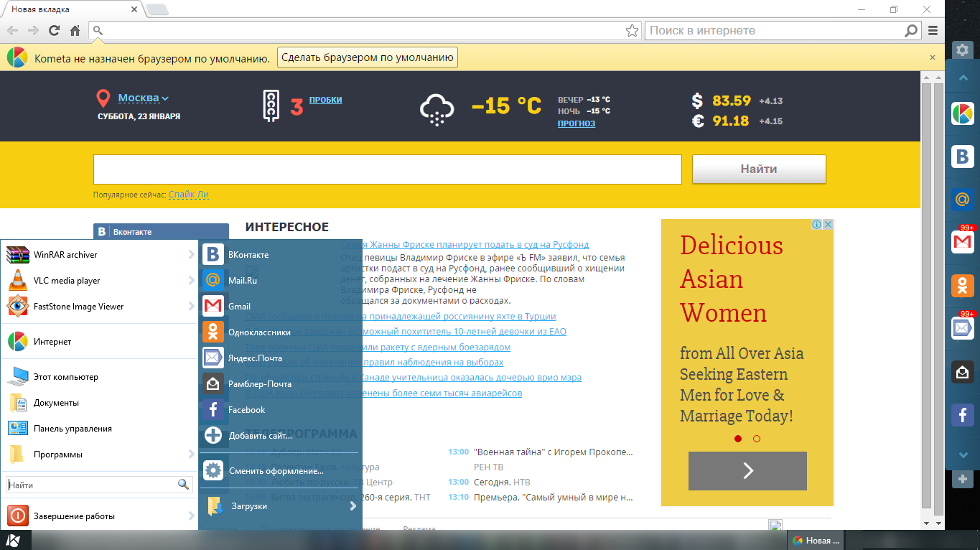This screenshot has height=550, width=980.
Task: Click the Kometa start button on taskbar
Action: click(x=14, y=540)
